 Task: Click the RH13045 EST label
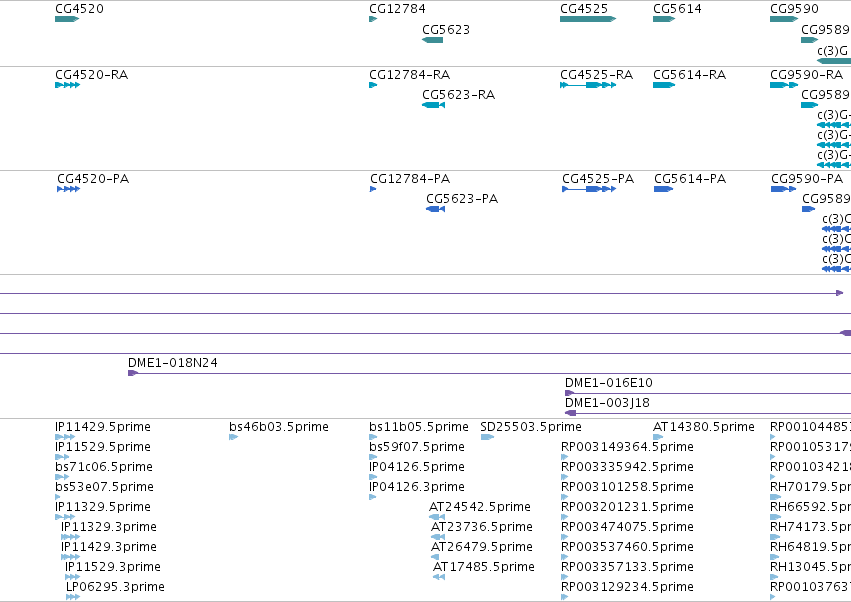[810, 567]
